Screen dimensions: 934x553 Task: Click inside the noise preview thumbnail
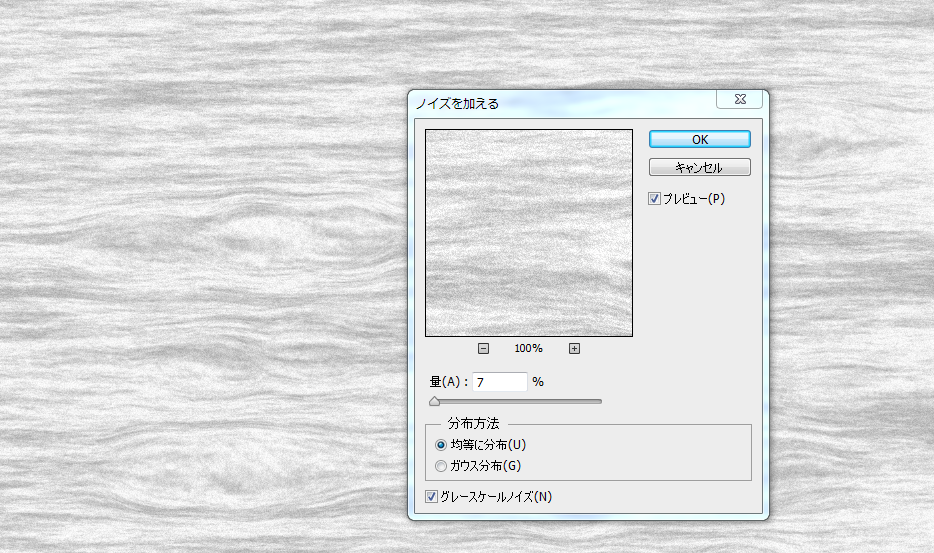click(528, 233)
